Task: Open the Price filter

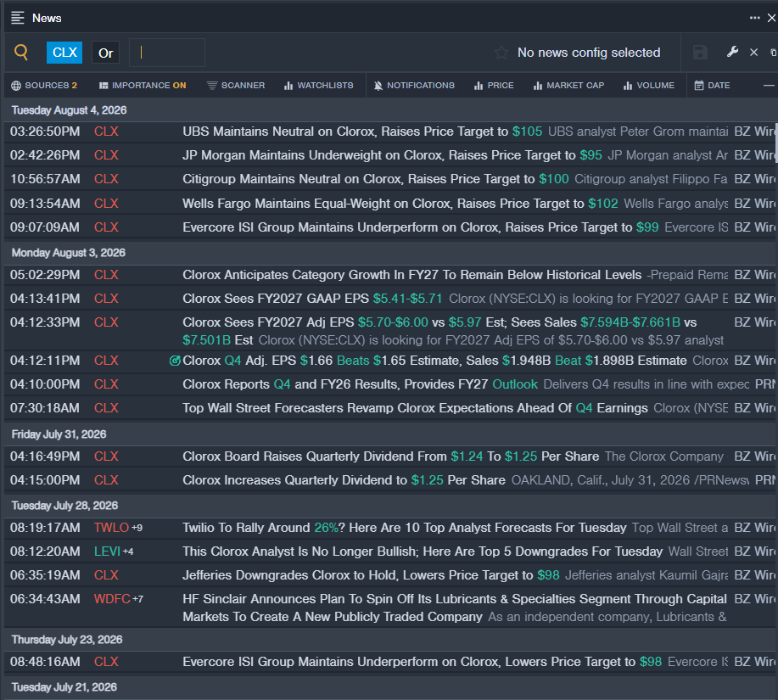Action: pos(494,86)
